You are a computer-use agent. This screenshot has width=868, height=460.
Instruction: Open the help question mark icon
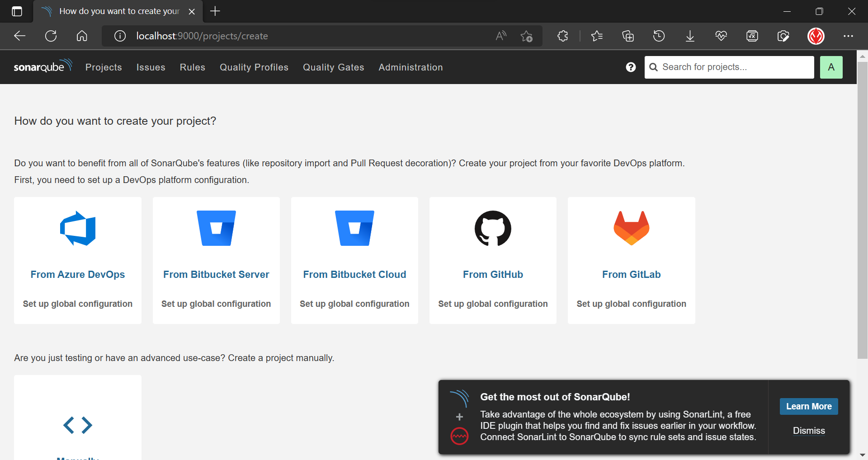point(631,67)
